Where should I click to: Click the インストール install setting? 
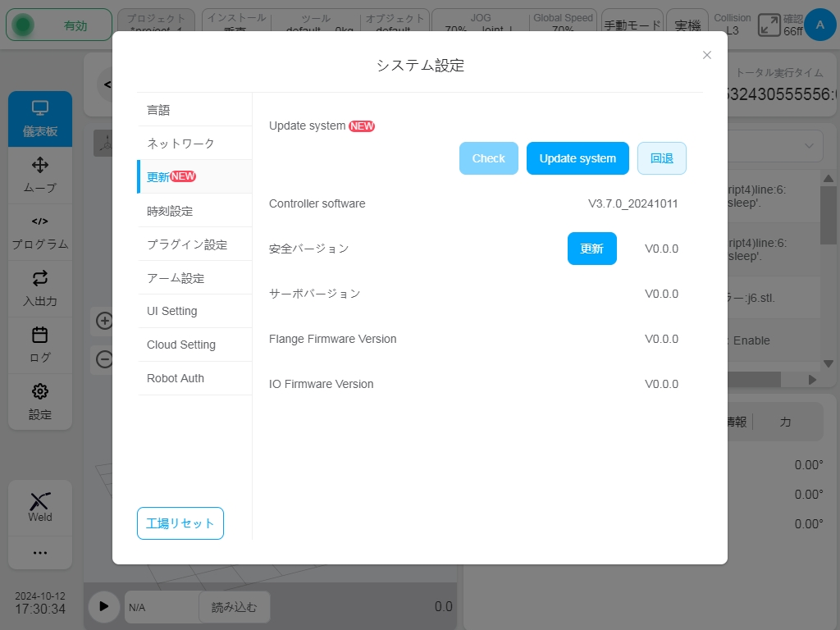click(x=237, y=24)
